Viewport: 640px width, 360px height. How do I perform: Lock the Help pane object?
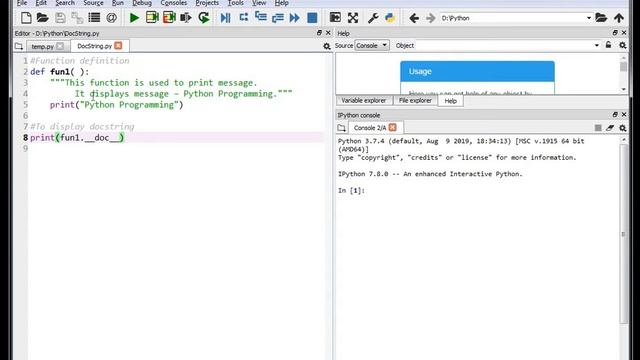[608, 45]
